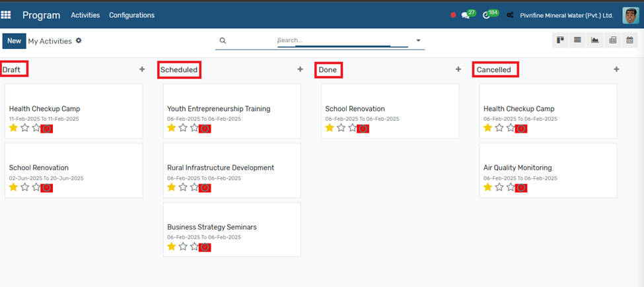Click the New button
644x287 pixels.
14,41
